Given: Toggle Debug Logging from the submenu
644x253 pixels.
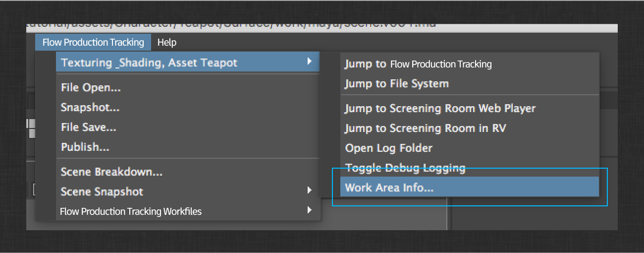Looking at the screenshot, I should point(405,168).
